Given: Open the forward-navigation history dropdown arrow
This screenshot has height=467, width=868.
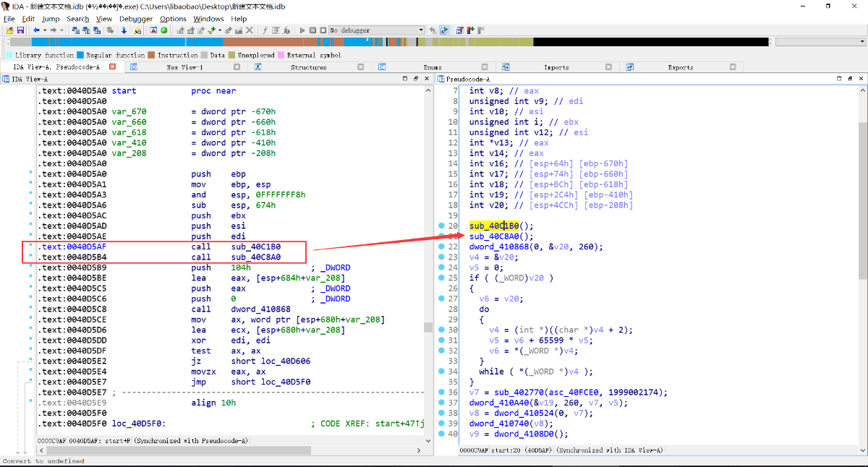Looking at the screenshot, I should (x=61, y=30).
